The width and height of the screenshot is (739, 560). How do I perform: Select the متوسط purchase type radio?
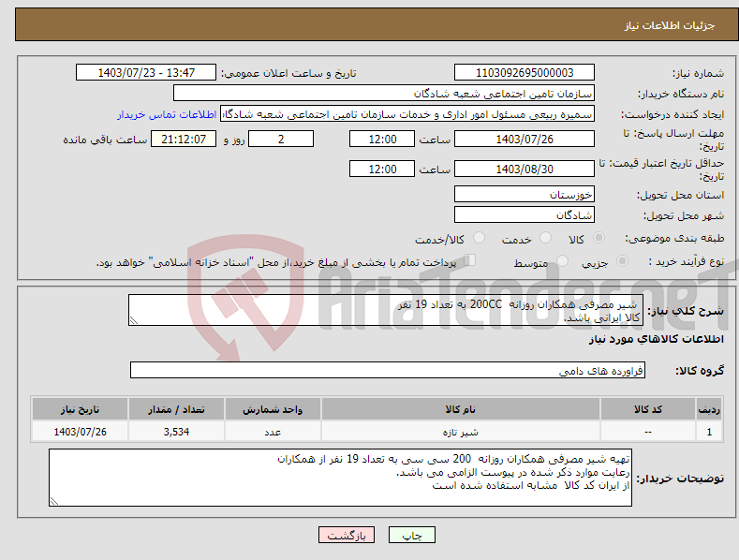click(x=562, y=260)
